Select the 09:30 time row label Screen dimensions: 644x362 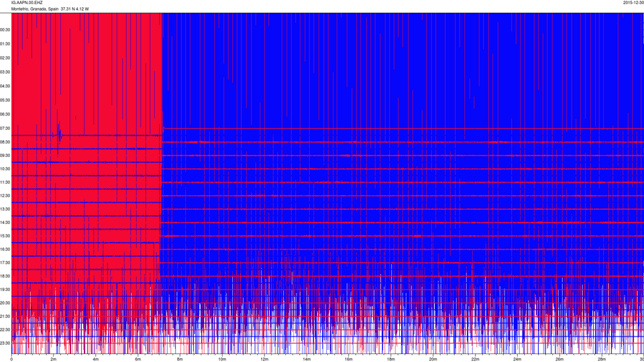pos(5,156)
